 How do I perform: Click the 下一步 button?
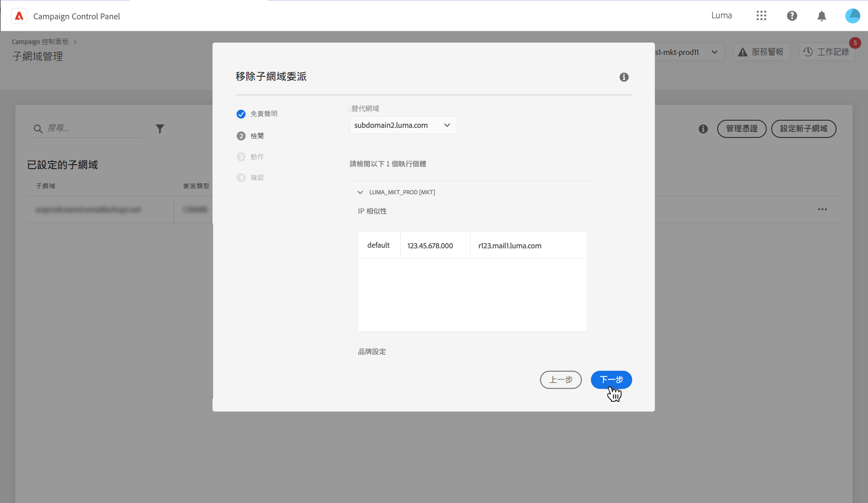point(611,380)
